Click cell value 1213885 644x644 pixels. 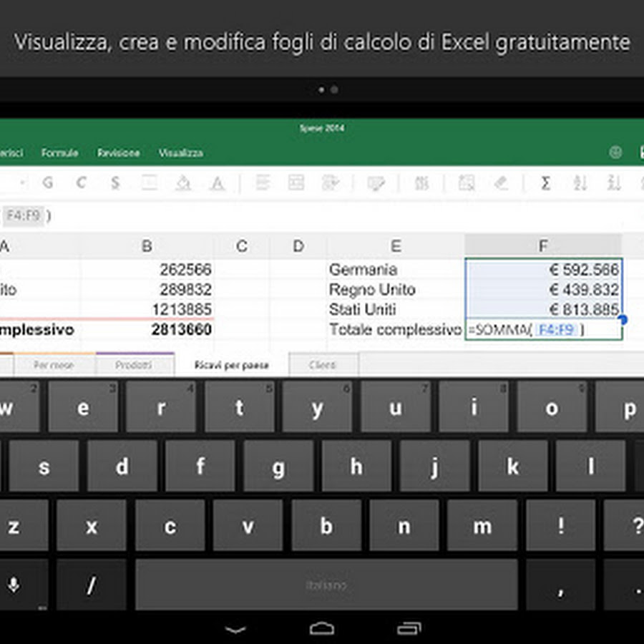pos(147,309)
